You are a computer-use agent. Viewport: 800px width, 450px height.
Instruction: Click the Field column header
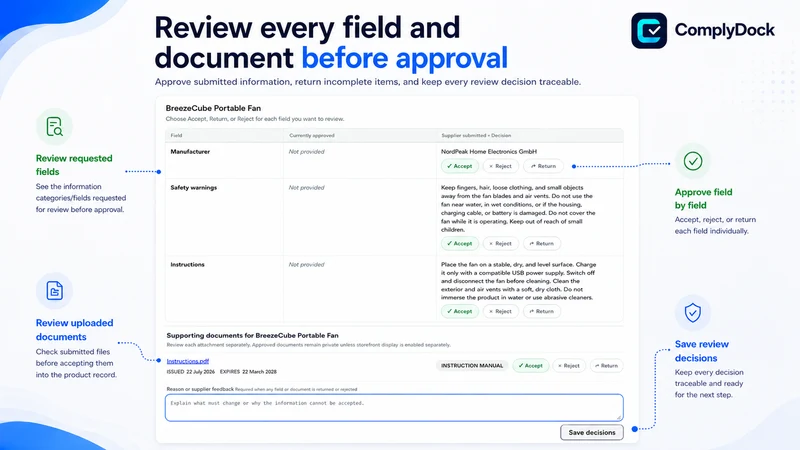tap(176, 136)
